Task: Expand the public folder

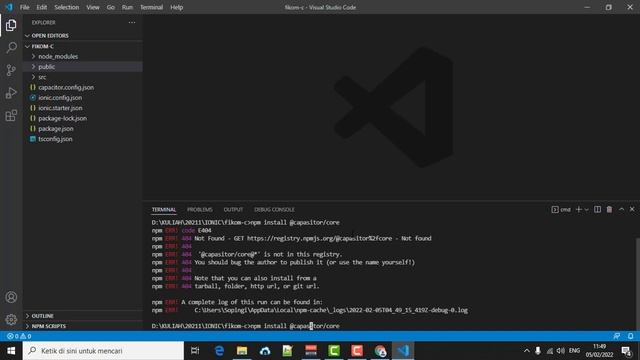Action: [x=83, y=67]
